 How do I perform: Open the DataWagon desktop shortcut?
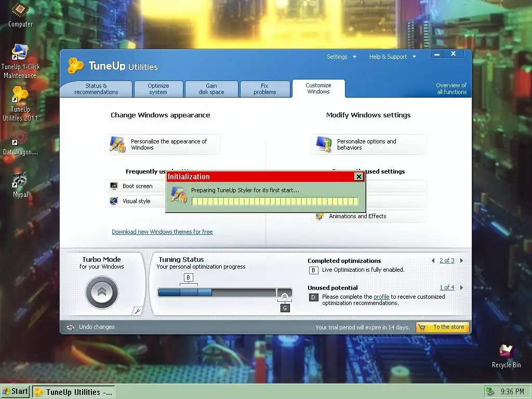20,144
